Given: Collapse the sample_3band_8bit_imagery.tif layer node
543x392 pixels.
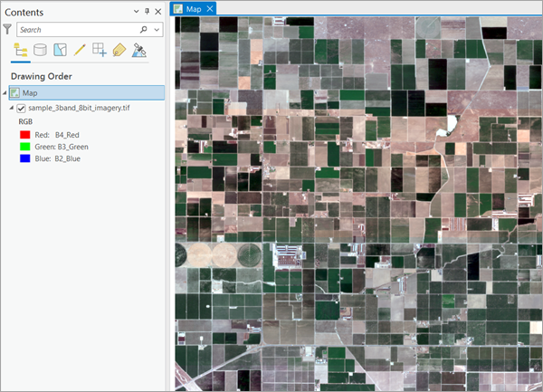Looking at the screenshot, I should (x=10, y=109).
